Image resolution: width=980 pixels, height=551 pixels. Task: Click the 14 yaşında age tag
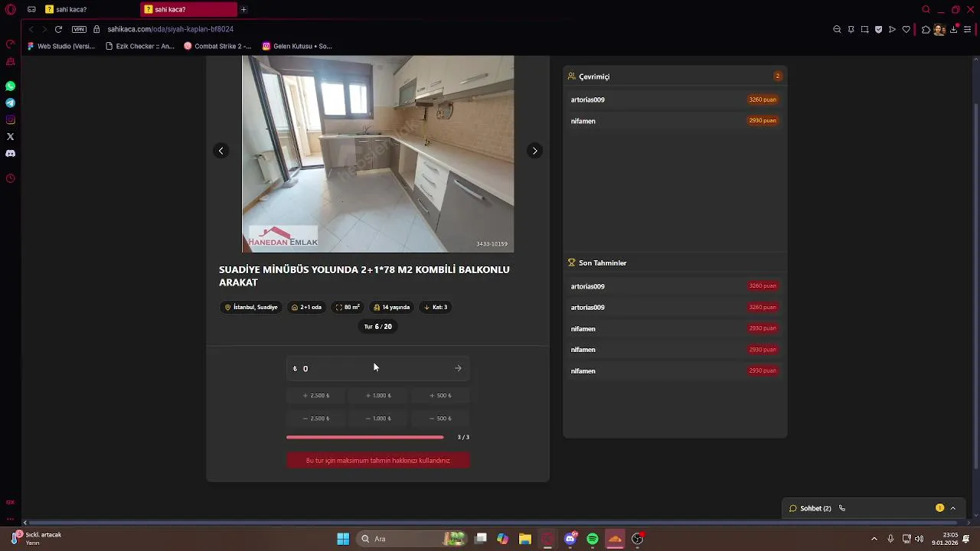click(x=392, y=307)
